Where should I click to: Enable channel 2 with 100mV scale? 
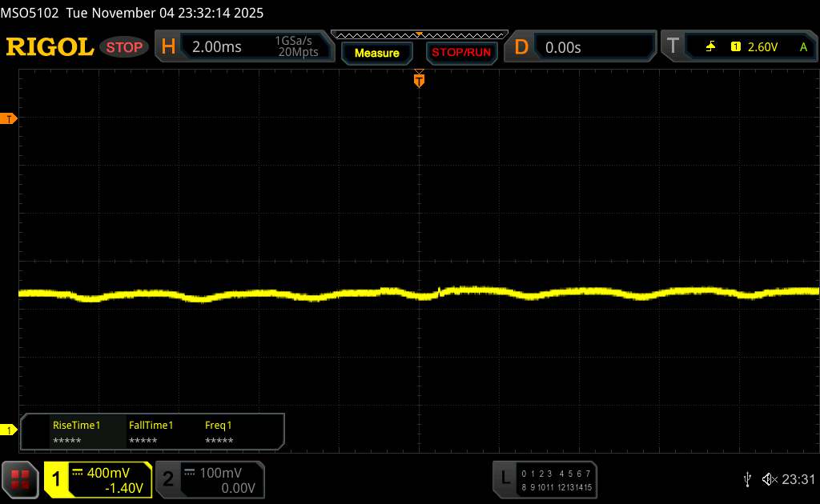[x=208, y=479]
